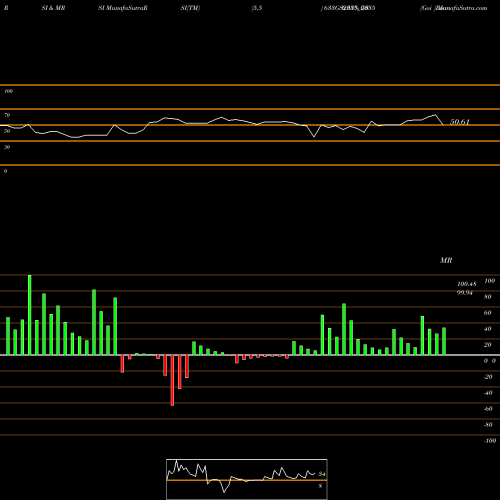Click the RSI axis label 30

pyautogui.click(x=7, y=147)
